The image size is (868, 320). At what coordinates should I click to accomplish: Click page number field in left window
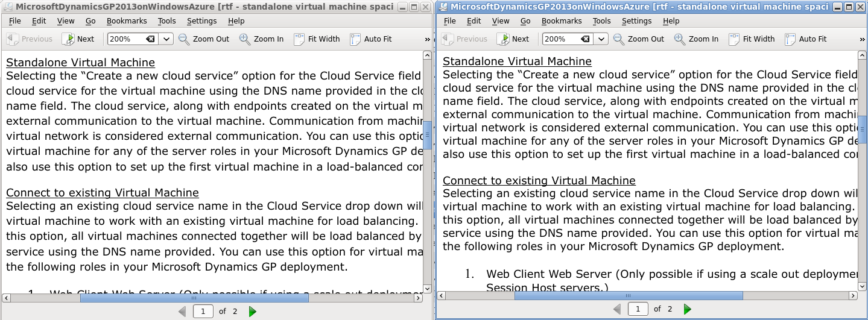203,312
